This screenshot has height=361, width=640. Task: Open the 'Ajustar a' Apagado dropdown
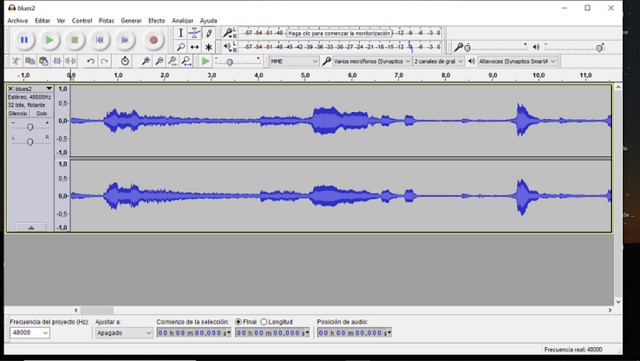(x=124, y=333)
